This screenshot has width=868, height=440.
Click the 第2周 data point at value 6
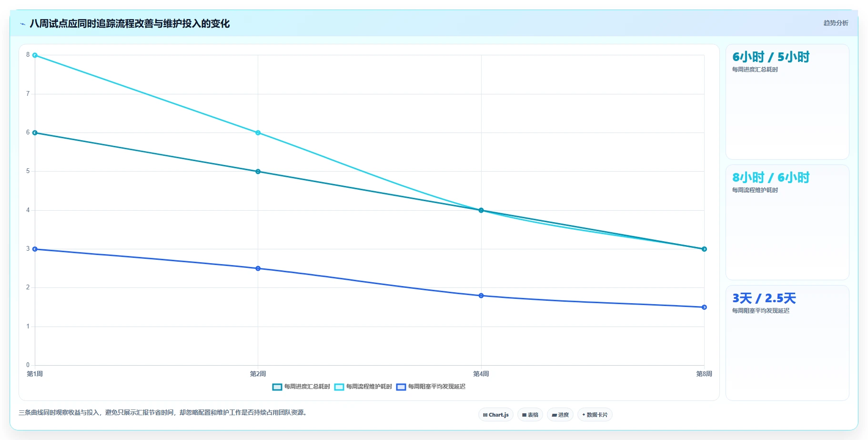click(258, 133)
